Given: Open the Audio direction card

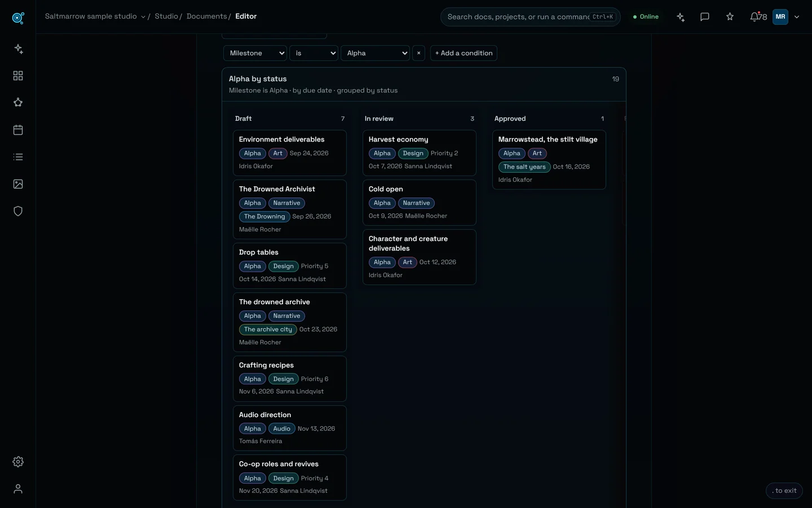Looking at the screenshot, I should pyautogui.click(x=290, y=428).
